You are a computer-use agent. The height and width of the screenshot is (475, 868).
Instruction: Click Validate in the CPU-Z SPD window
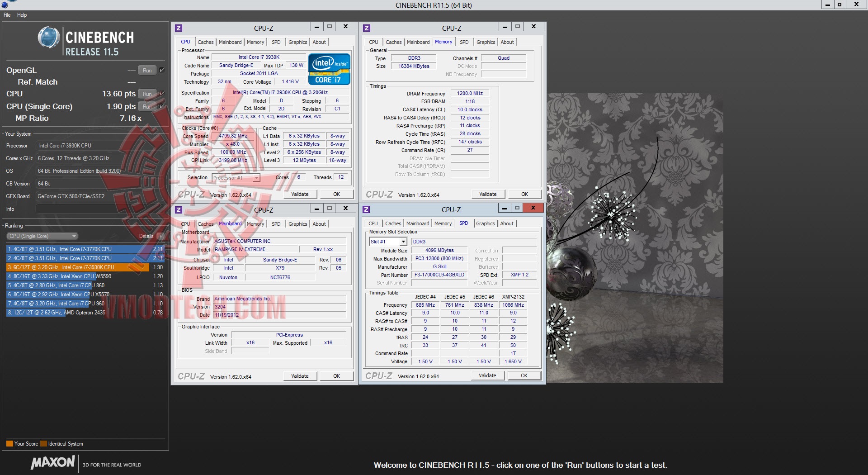click(487, 375)
